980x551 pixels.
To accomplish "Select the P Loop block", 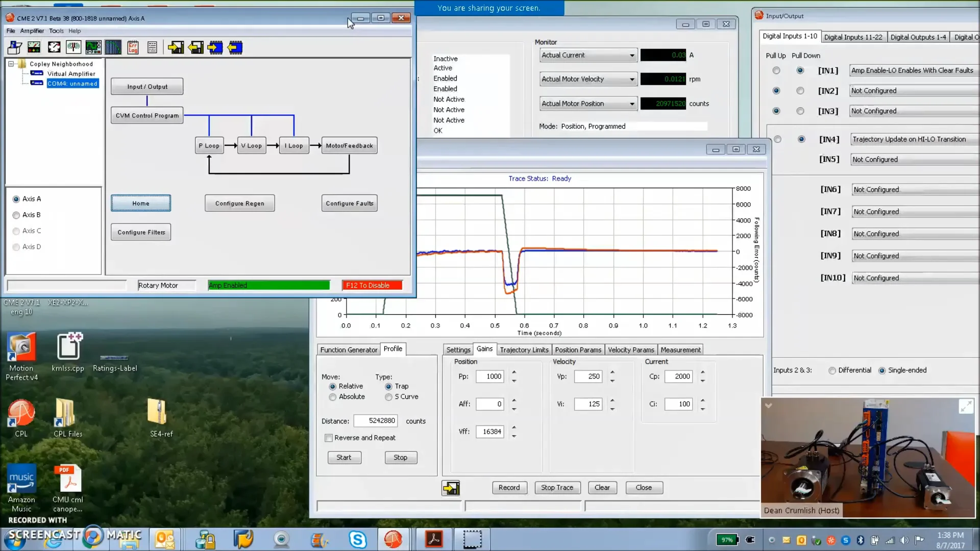I will click(209, 145).
